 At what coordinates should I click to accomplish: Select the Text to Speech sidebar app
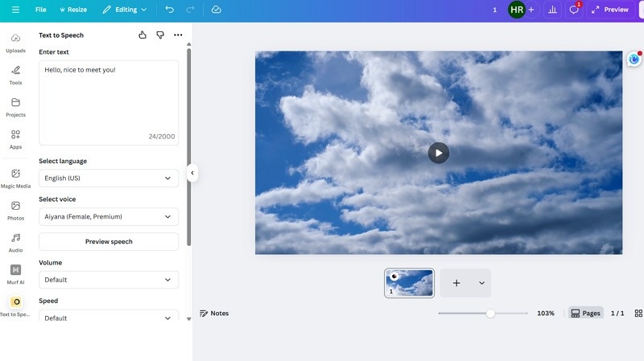15,307
